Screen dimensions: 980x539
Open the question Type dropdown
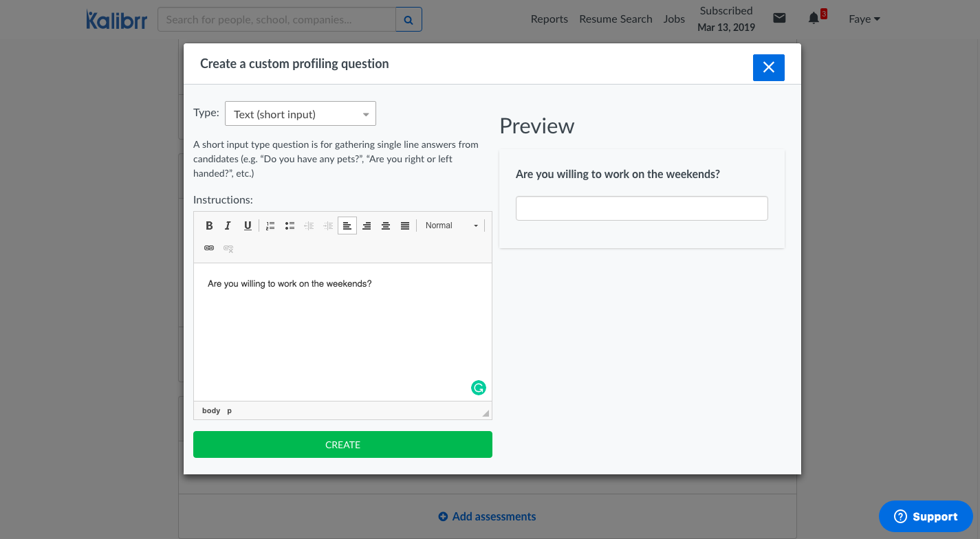(301, 114)
